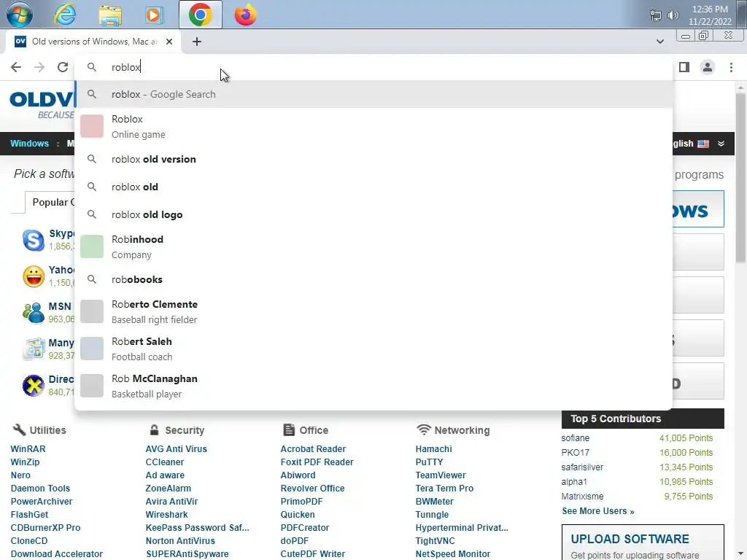Open the Wireshark link
The height and width of the screenshot is (560, 747).
tap(167, 514)
